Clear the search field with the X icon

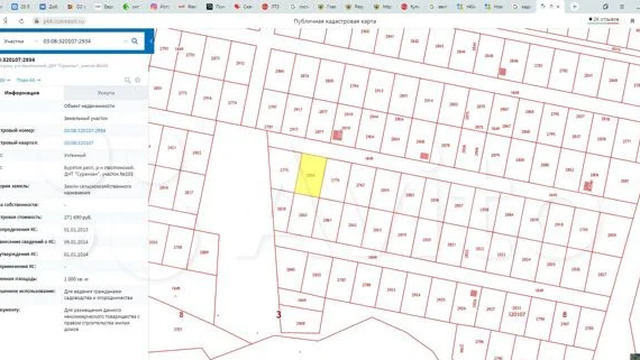tap(125, 41)
